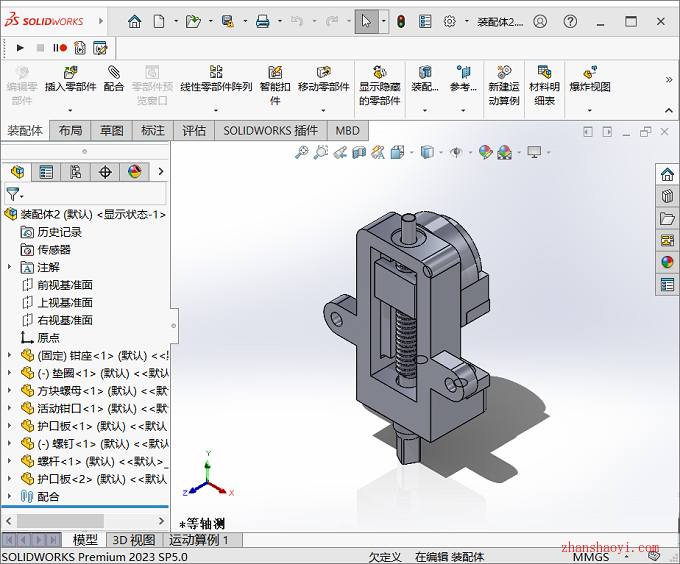Screen dimensions: 680x564
Task: Open File Properties list icon
Action: [x=425, y=21]
